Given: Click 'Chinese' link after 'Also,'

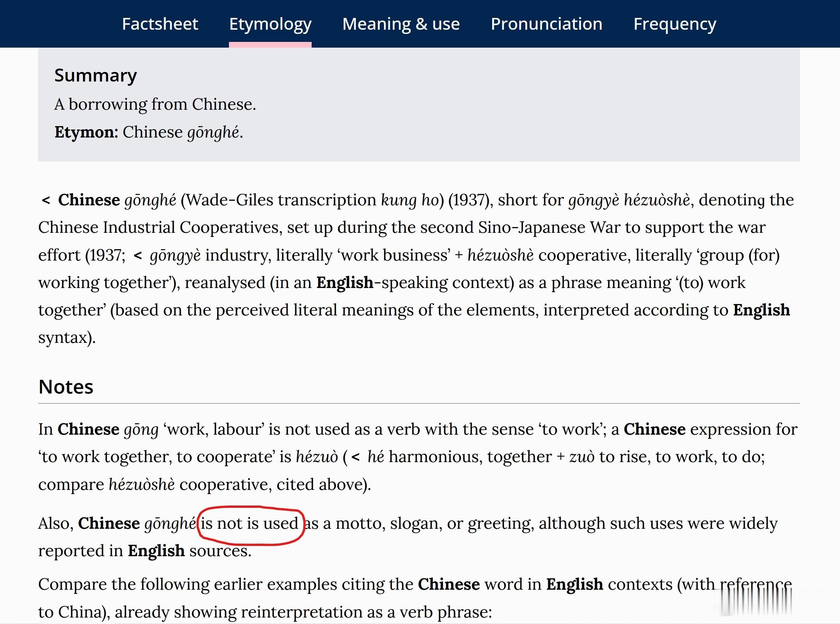Looking at the screenshot, I should 109,523.
